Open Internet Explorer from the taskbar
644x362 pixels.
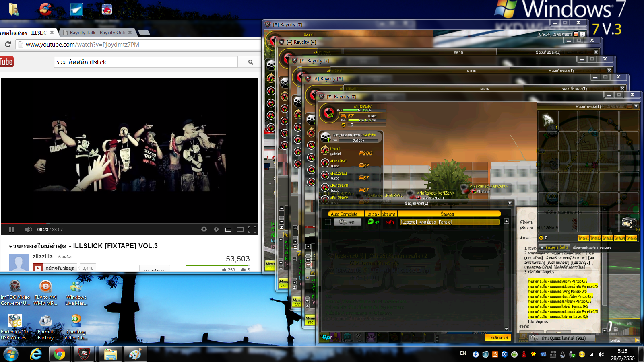coord(36,354)
